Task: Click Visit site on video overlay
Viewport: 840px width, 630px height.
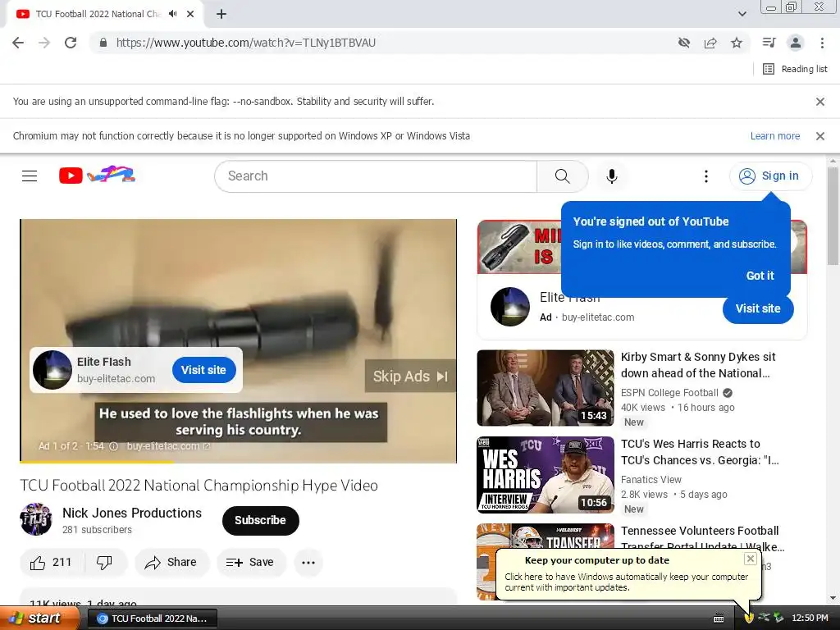Action: (203, 370)
